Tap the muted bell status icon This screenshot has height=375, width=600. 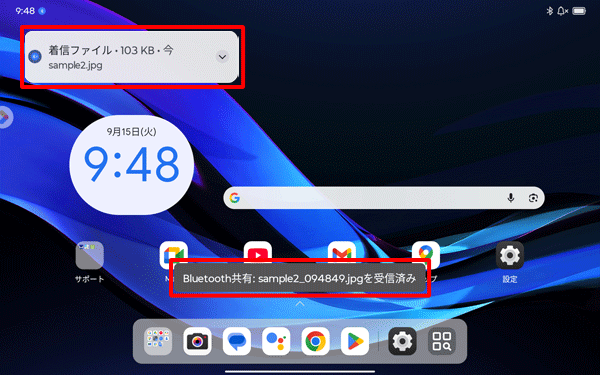tap(562, 11)
